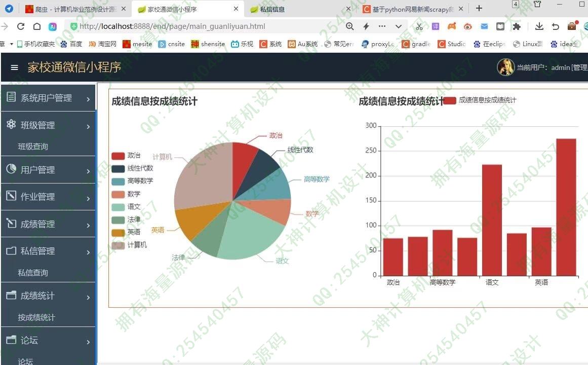Image resolution: width=588 pixels, height=365 pixels.
Task: Open the mesite bookmark
Action: [137, 44]
